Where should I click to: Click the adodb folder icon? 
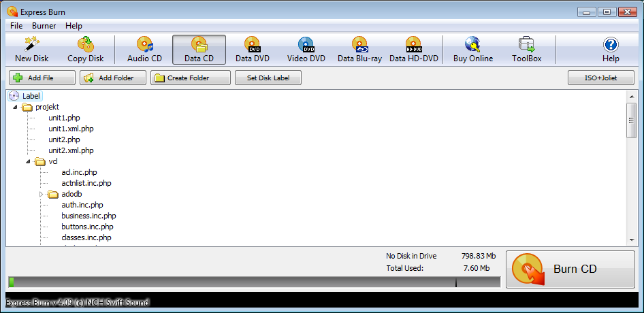tap(53, 194)
